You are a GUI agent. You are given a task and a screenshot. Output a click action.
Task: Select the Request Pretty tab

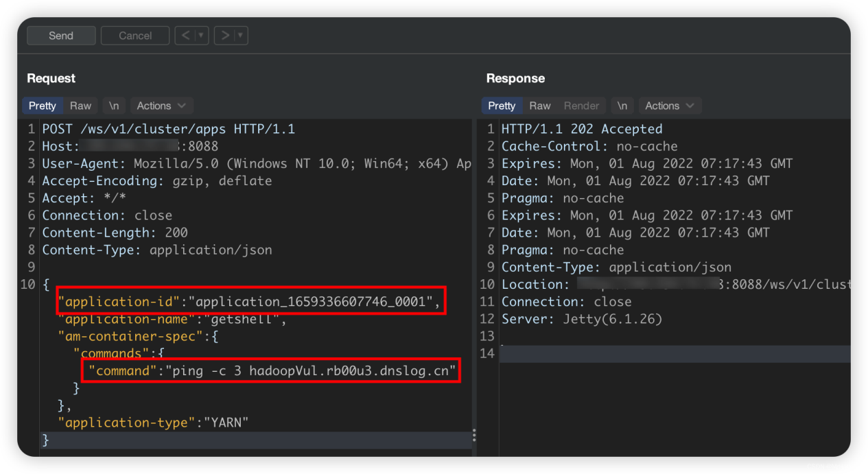point(42,106)
